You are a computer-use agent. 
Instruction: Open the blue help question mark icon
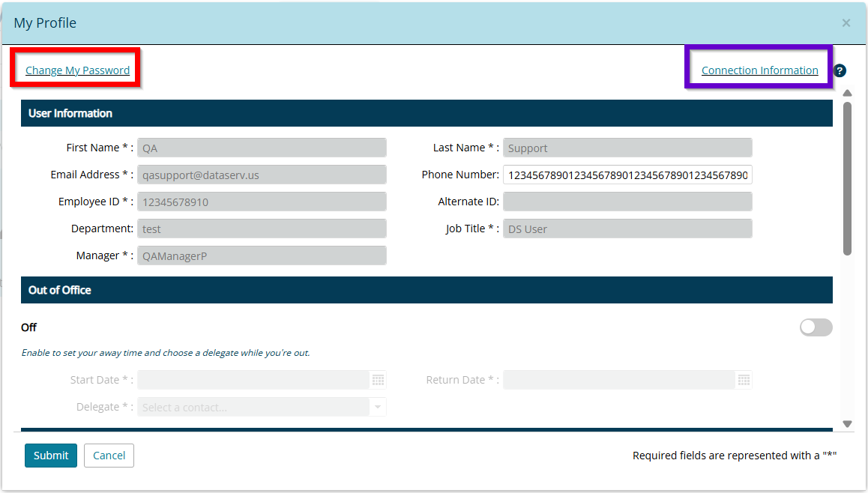coord(840,70)
